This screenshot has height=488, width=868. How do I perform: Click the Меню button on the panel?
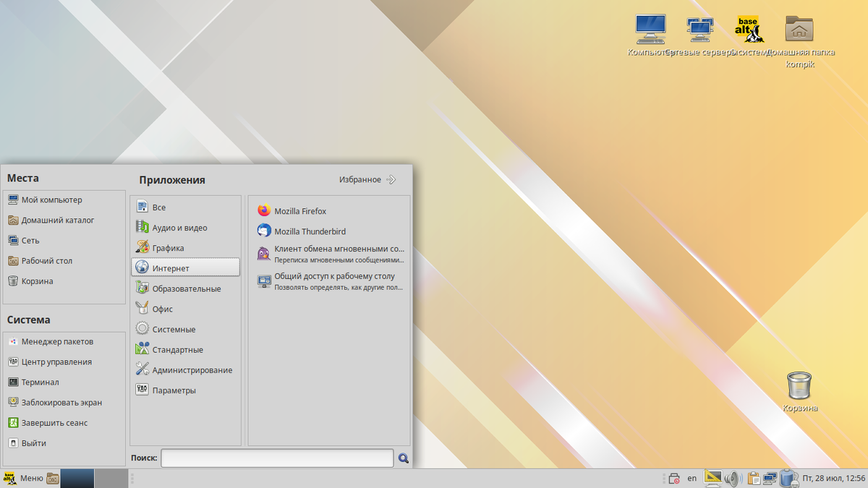23,478
